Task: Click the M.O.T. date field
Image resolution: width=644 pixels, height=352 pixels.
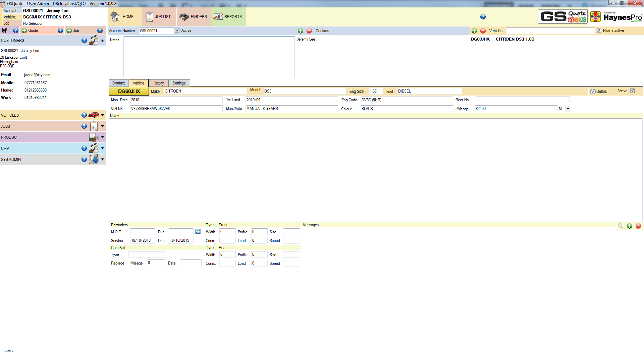Action: pos(143,232)
